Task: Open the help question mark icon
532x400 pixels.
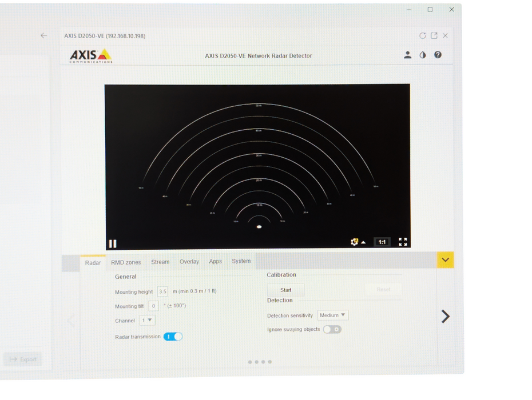Action: click(438, 55)
